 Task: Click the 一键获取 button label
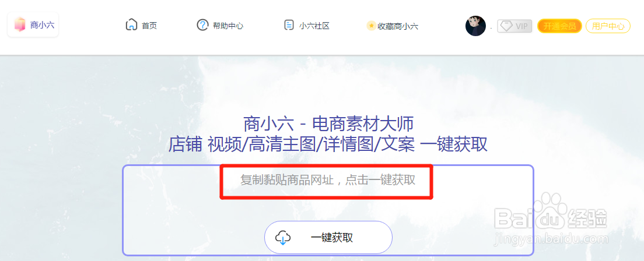332,238
